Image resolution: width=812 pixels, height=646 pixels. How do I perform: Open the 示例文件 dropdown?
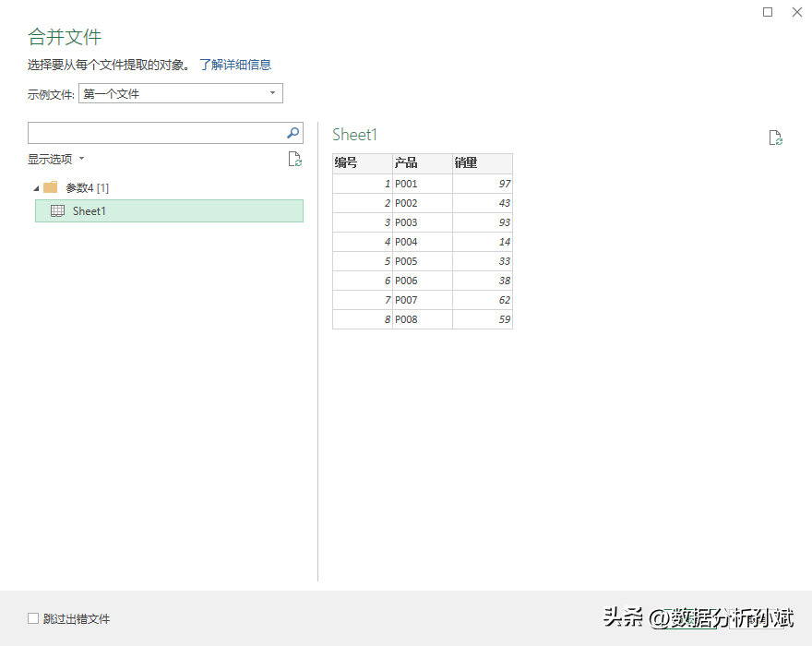(181, 93)
